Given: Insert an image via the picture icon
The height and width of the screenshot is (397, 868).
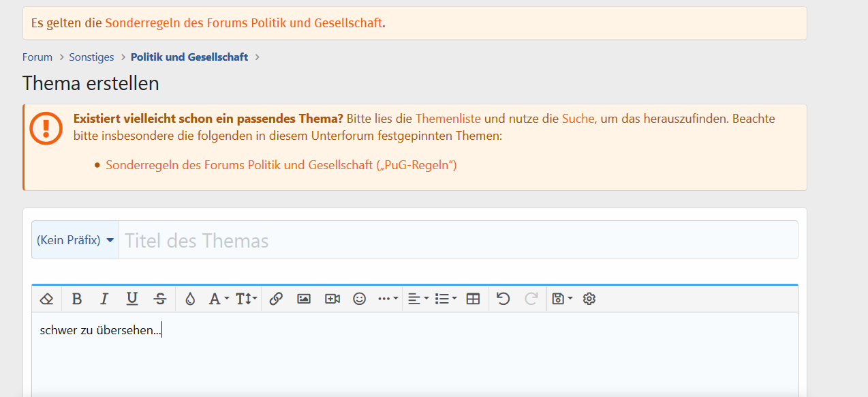Looking at the screenshot, I should tap(304, 299).
